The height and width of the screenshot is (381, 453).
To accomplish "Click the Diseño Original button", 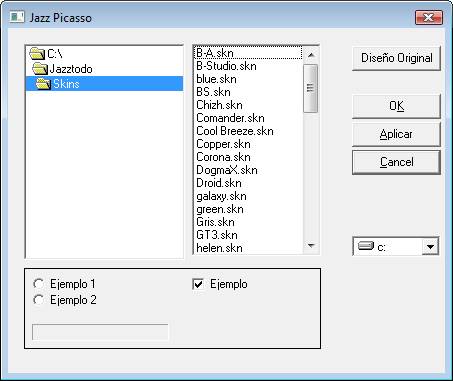I will 396,58.
